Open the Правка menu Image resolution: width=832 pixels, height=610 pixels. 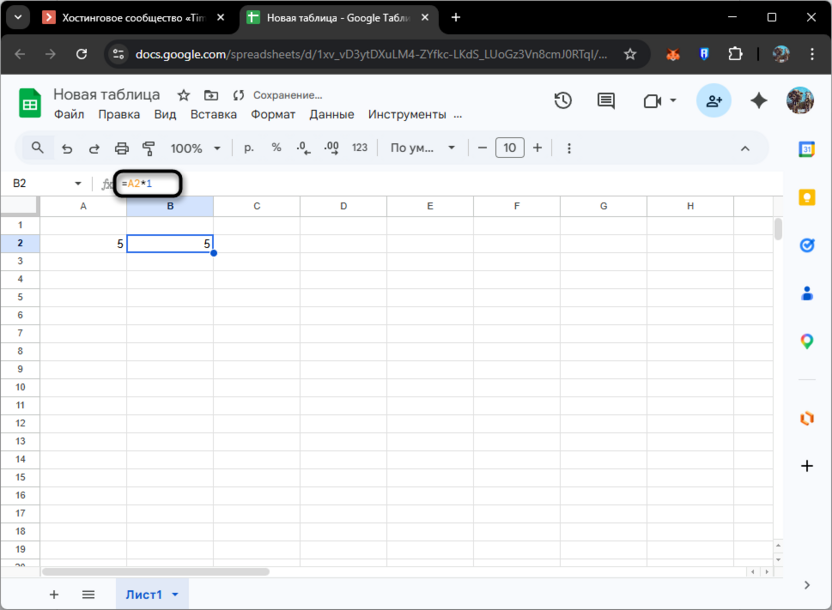(119, 115)
